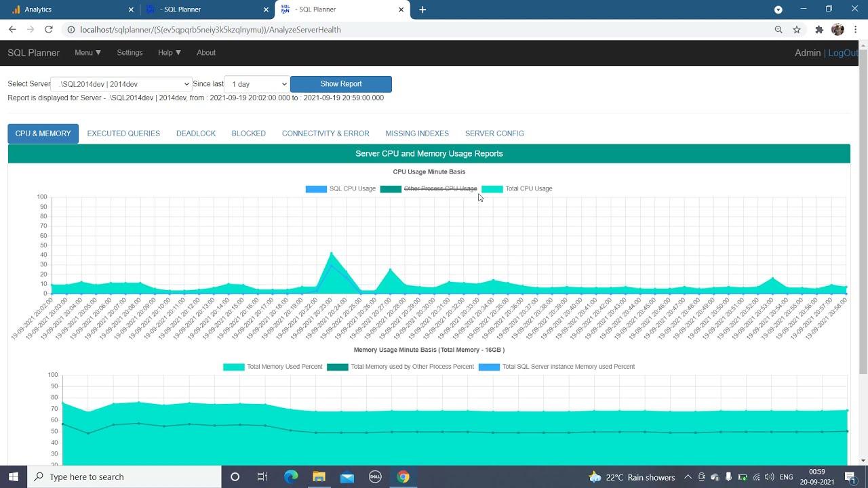
Task: Click the Show Report button
Action: [341, 84]
